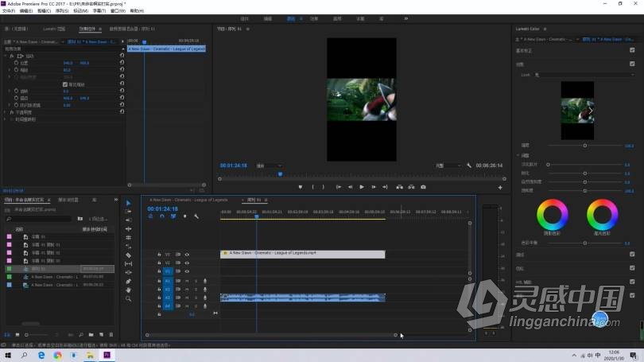This screenshot has height=362, width=644.
Task: Toggle Linked Selection in timeline header
Action: [173, 216]
